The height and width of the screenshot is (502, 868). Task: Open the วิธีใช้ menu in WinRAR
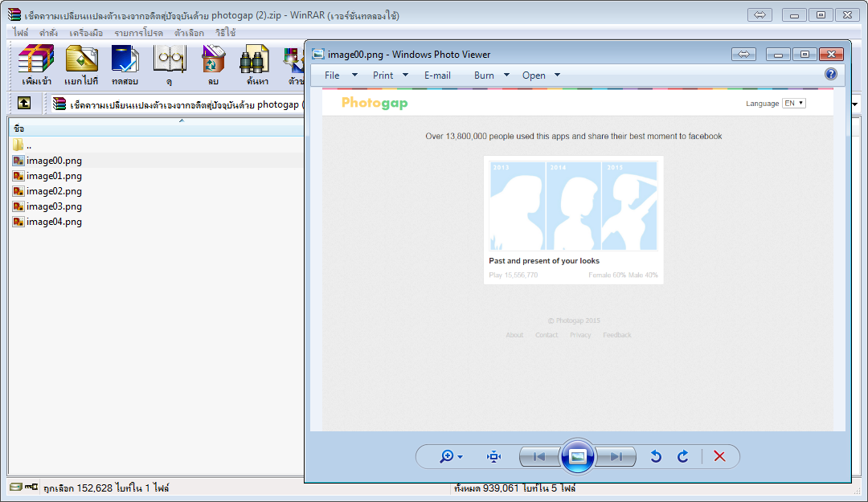click(x=225, y=33)
